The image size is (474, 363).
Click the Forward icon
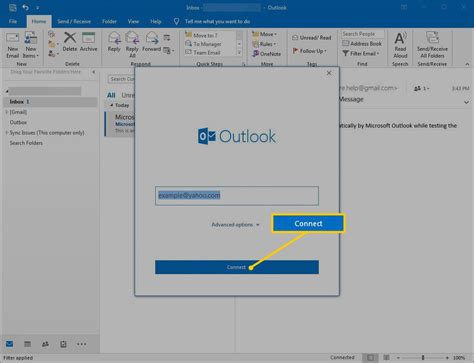click(x=152, y=42)
